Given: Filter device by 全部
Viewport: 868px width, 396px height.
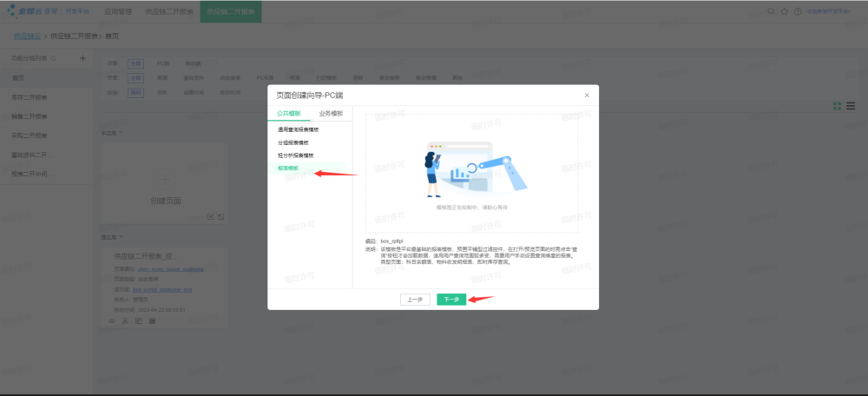Looking at the screenshot, I should pos(135,63).
